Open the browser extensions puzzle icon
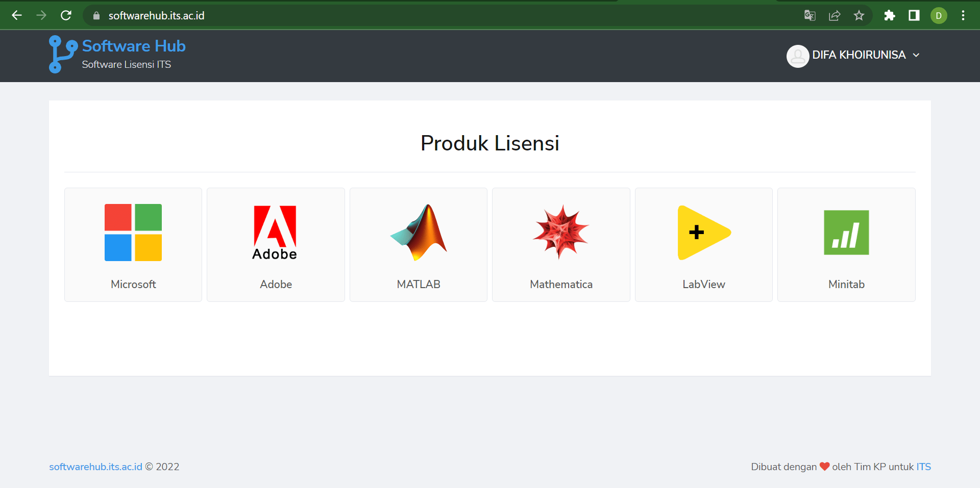Viewport: 980px width, 488px height. 890,16
